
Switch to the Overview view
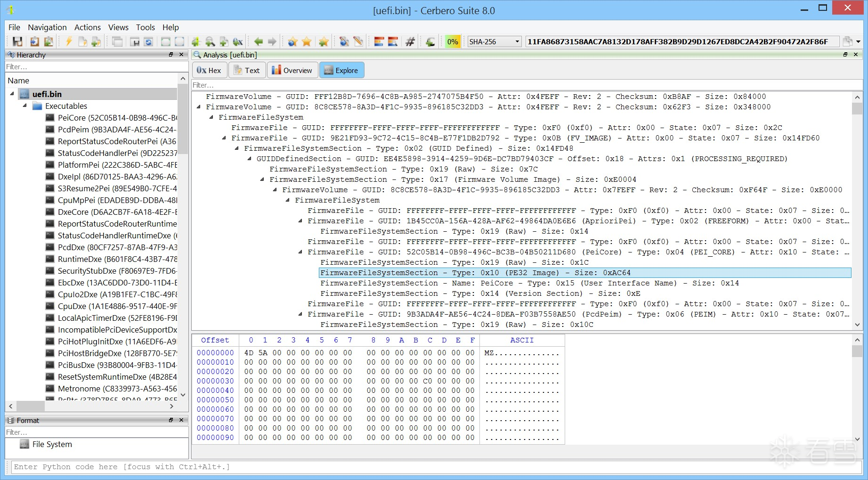(x=292, y=70)
